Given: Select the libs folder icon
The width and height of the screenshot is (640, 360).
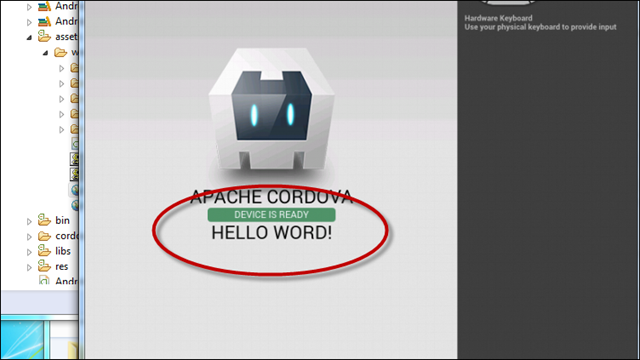Looking at the screenshot, I should pyautogui.click(x=44, y=251).
